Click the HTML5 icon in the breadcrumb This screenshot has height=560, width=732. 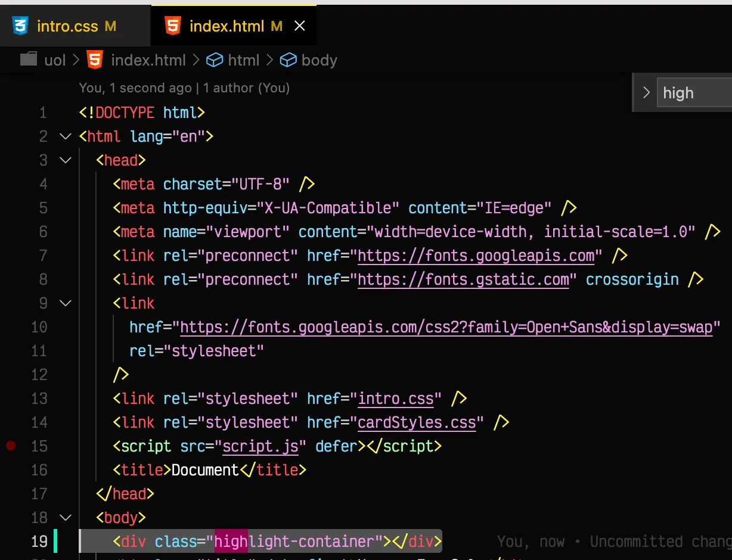pos(94,60)
